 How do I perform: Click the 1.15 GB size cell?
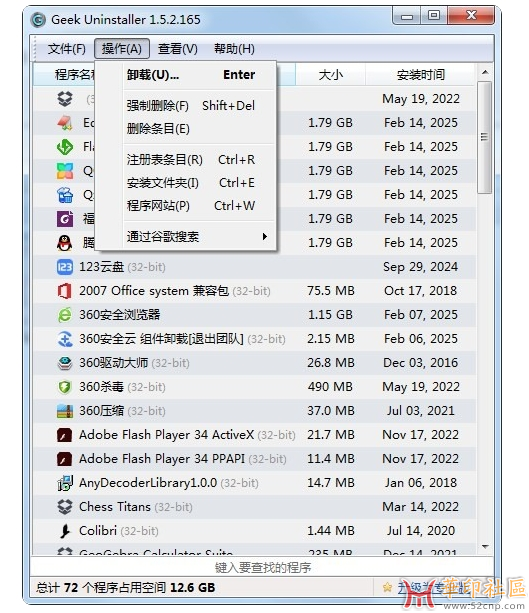click(x=330, y=315)
